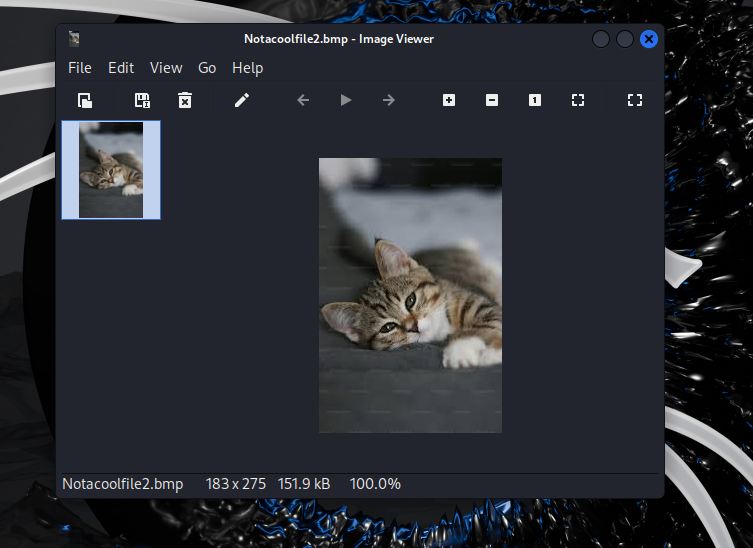This screenshot has width=753, height=548.
Task: Start slideshow play button
Action: pyautogui.click(x=346, y=100)
